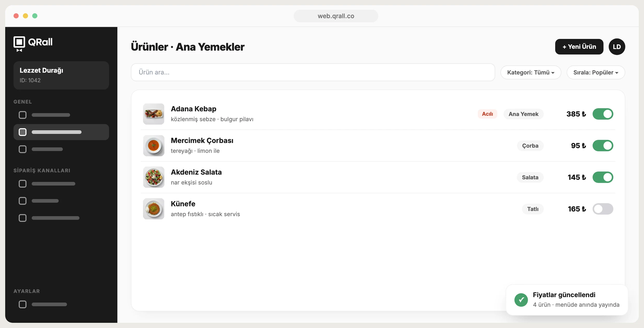644x328 pixels.
Task: Open the third GENEL sidebar item
Action: [61, 149]
